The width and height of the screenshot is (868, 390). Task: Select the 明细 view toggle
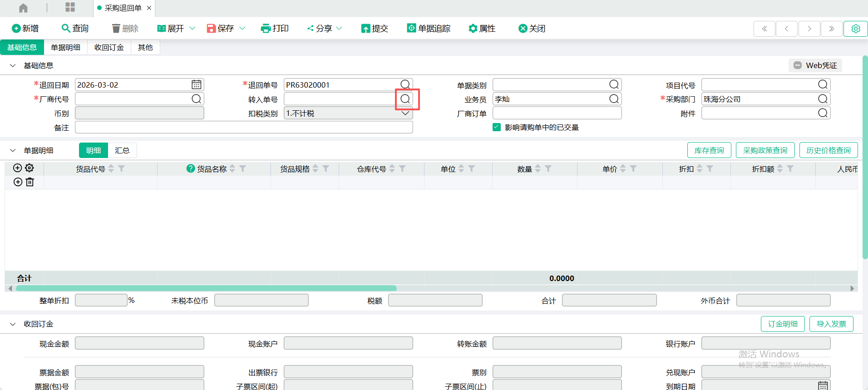(x=94, y=150)
